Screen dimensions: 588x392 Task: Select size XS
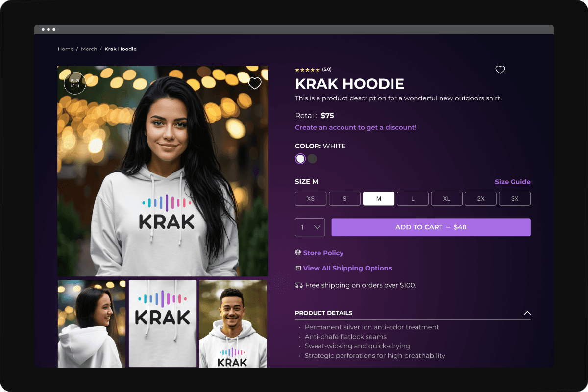(311, 198)
